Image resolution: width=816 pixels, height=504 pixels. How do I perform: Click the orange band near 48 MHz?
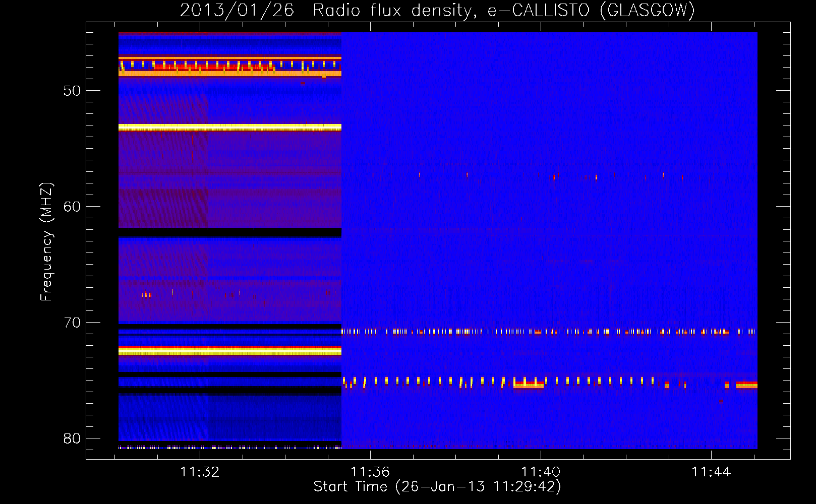[230, 74]
